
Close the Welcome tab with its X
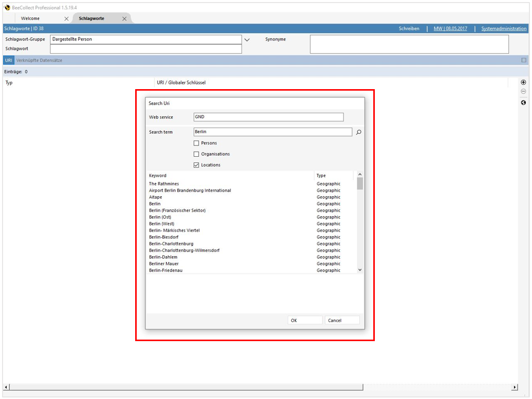(x=66, y=19)
